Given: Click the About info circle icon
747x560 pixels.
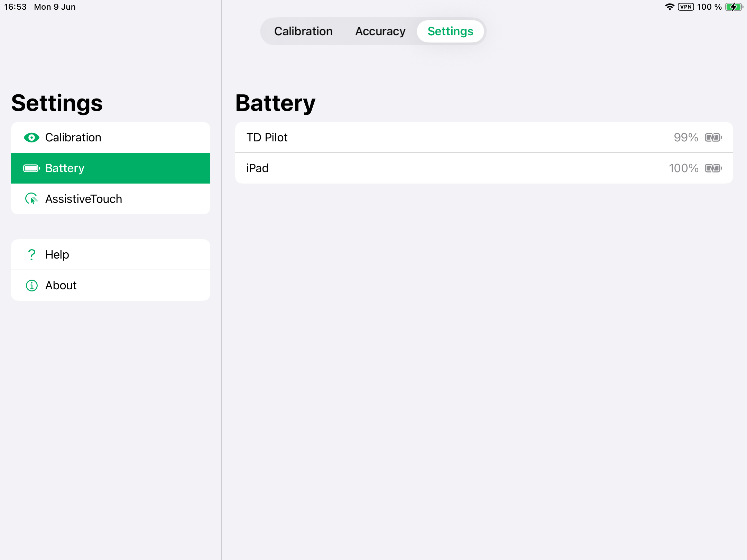Looking at the screenshot, I should tap(31, 286).
